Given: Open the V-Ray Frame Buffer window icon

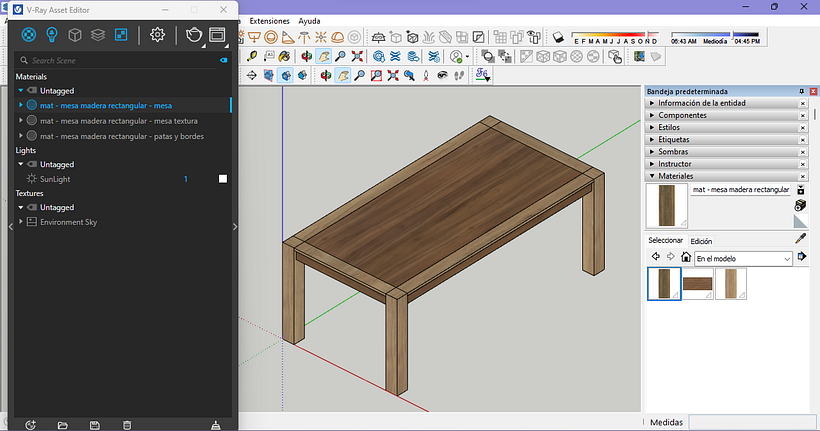Looking at the screenshot, I should coord(217,35).
